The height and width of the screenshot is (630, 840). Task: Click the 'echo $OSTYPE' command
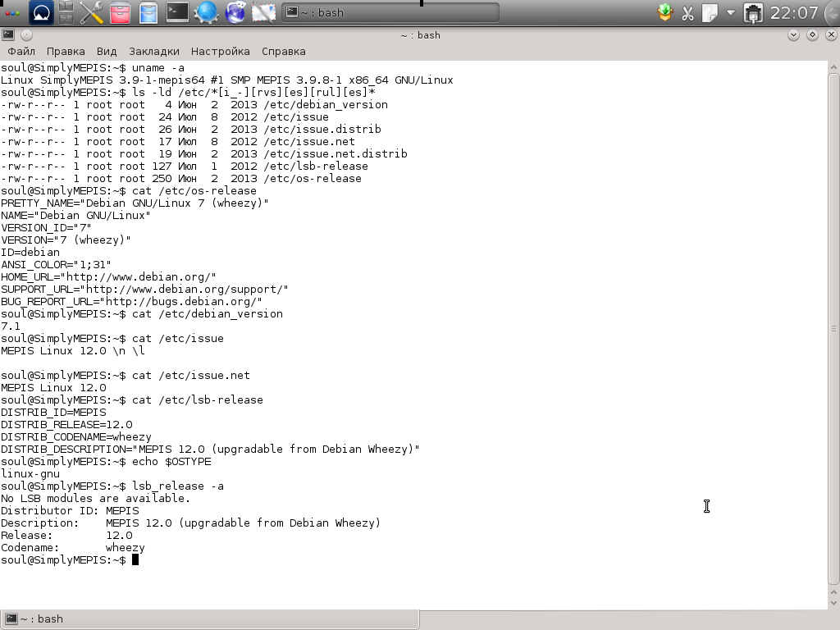pos(171,462)
